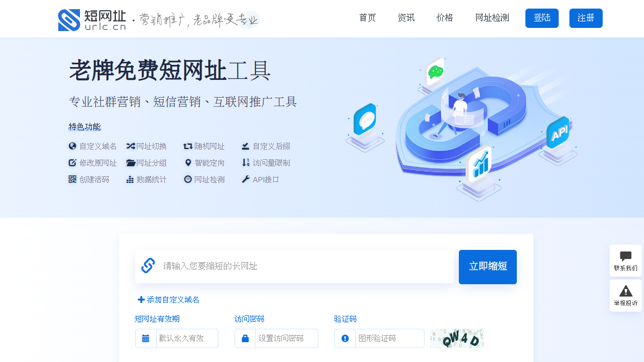This screenshot has height=362, width=644.
Task: Open the 资讯 menu item
Action: point(406,18)
